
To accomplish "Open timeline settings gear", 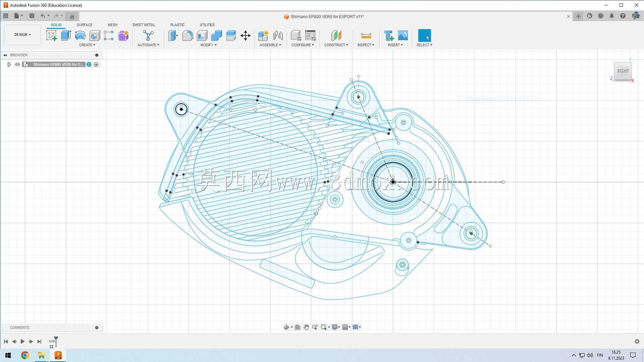I will click(x=637, y=342).
